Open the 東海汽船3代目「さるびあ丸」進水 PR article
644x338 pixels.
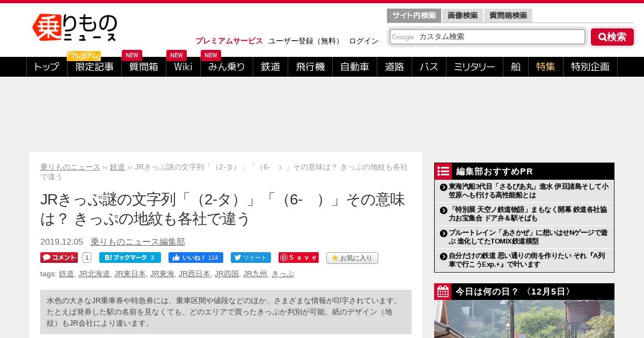pos(528,191)
